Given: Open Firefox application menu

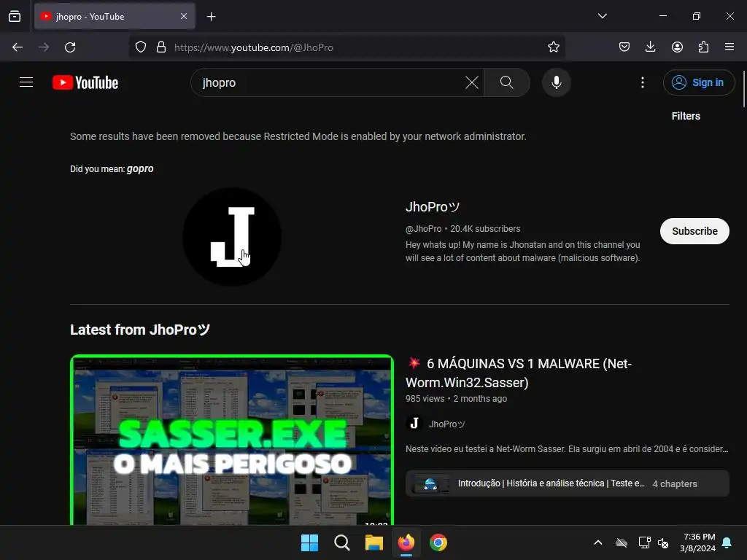Looking at the screenshot, I should 729,47.
